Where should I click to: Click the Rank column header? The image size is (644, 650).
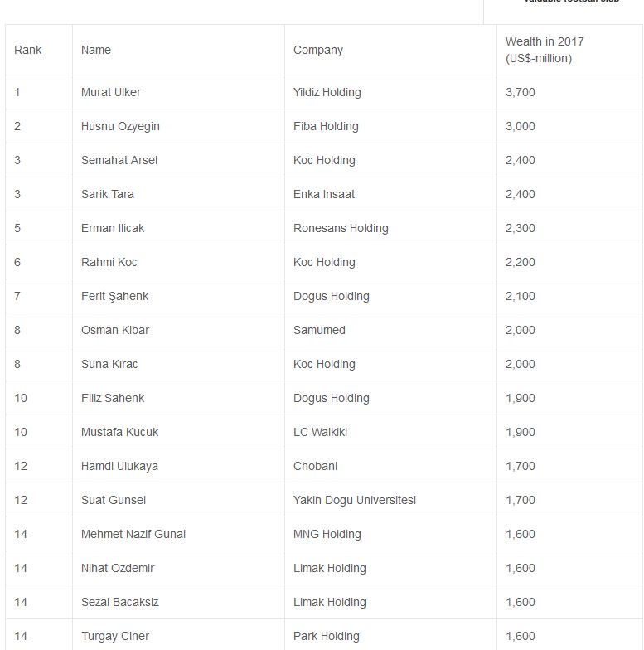(x=28, y=50)
